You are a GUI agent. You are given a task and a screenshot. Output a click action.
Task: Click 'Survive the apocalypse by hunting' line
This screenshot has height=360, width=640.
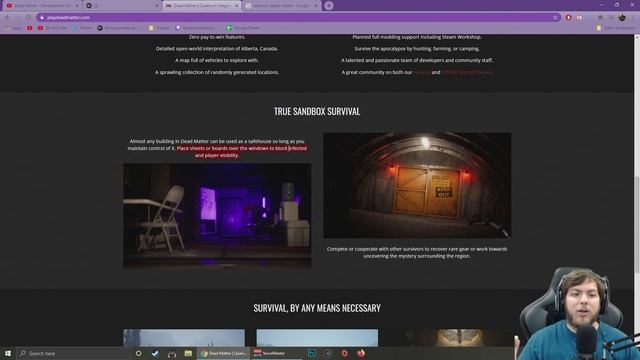click(x=417, y=49)
